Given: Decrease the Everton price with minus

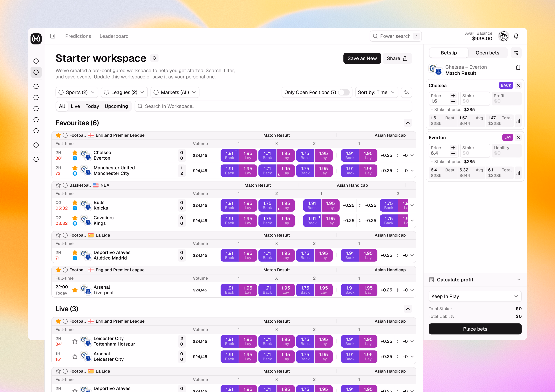Looking at the screenshot, I should pos(453,153).
